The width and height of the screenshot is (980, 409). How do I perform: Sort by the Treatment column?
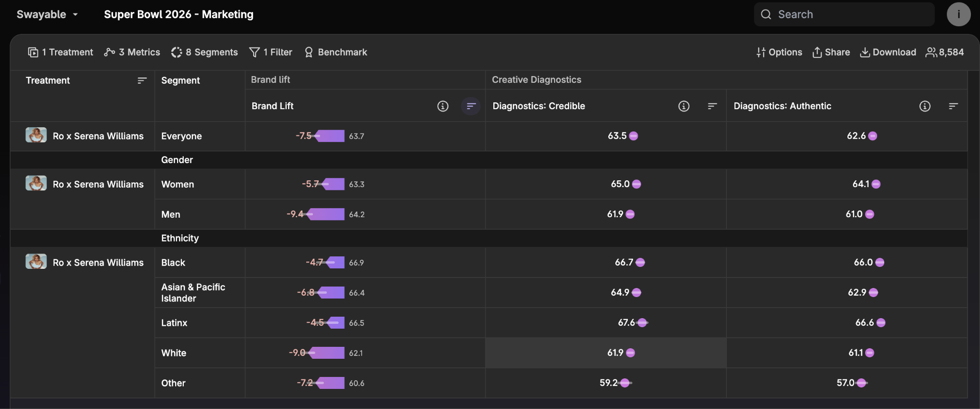(142, 80)
